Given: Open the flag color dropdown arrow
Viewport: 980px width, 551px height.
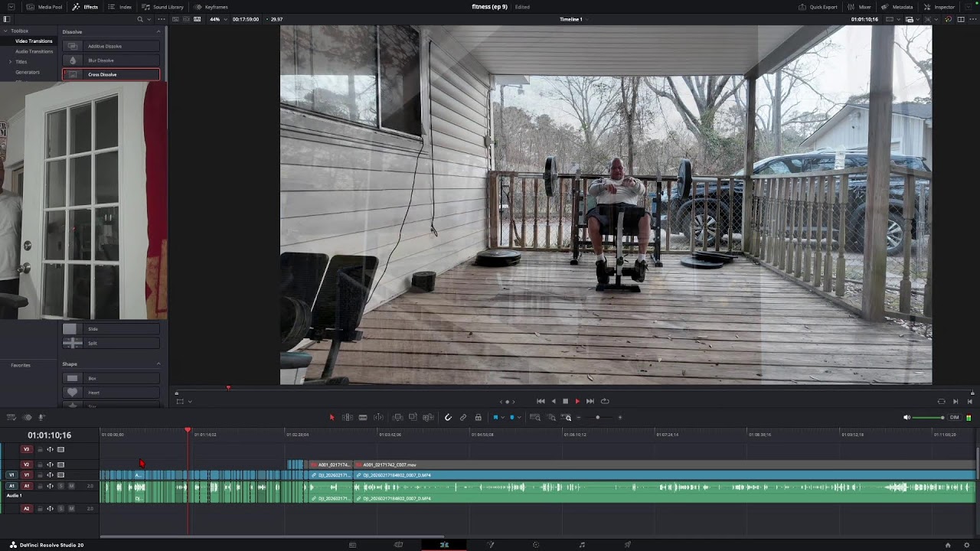Looking at the screenshot, I should [503, 417].
